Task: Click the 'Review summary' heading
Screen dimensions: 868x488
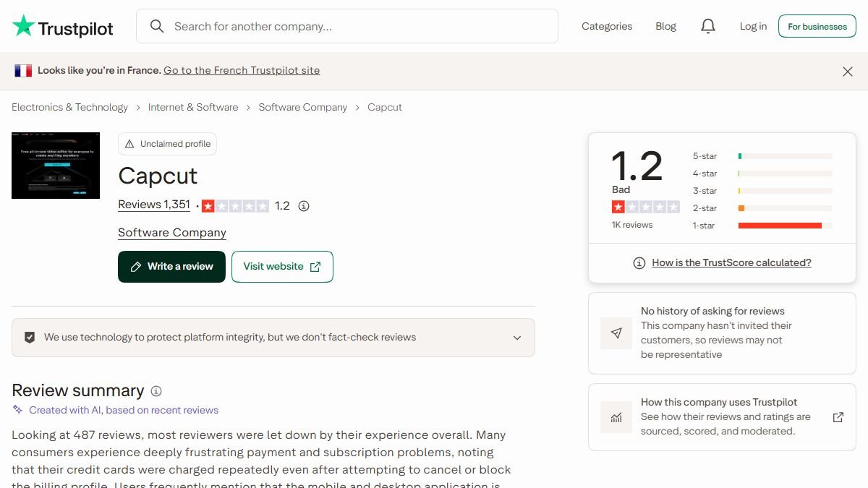Action: [x=78, y=390]
